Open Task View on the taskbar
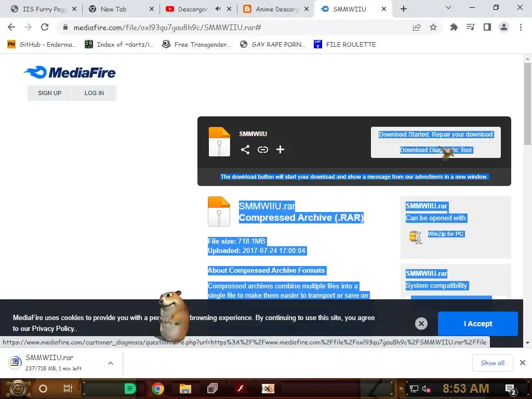The height and width of the screenshot is (399, 532). (x=68, y=389)
